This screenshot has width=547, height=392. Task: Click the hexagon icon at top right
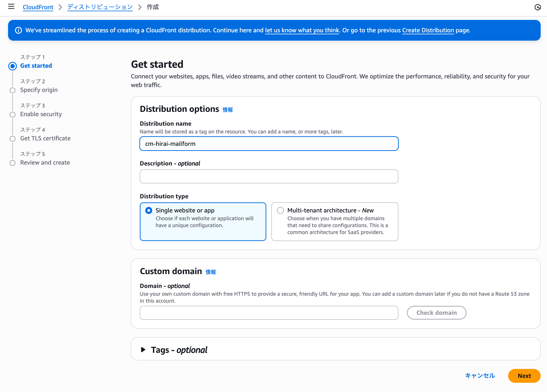click(x=537, y=7)
